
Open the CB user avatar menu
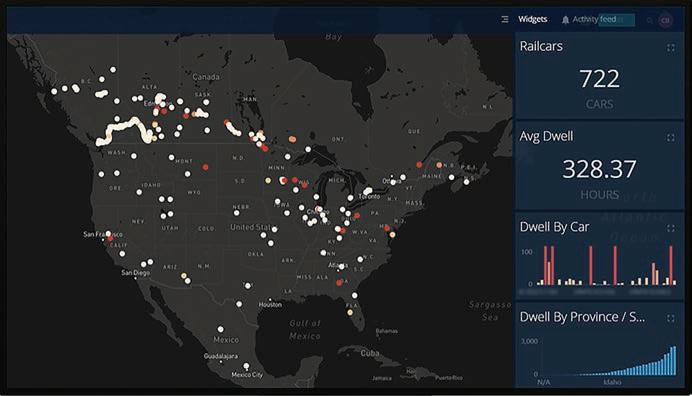click(x=666, y=20)
